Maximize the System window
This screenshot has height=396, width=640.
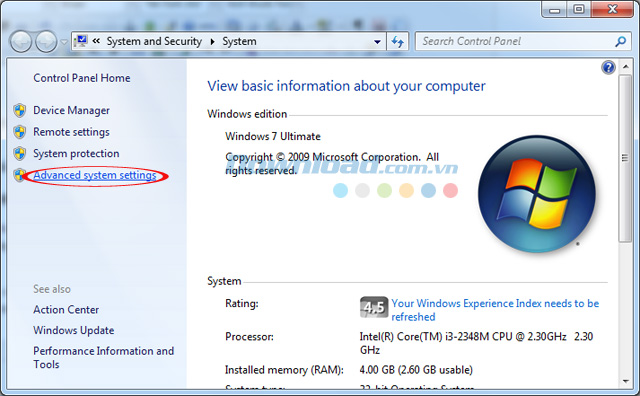pyautogui.click(x=579, y=9)
